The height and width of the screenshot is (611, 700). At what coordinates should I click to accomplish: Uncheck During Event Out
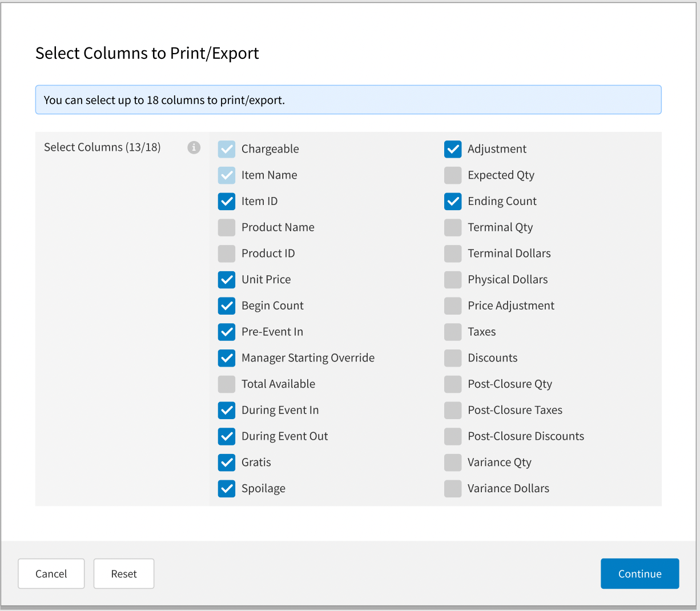click(227, 436)
